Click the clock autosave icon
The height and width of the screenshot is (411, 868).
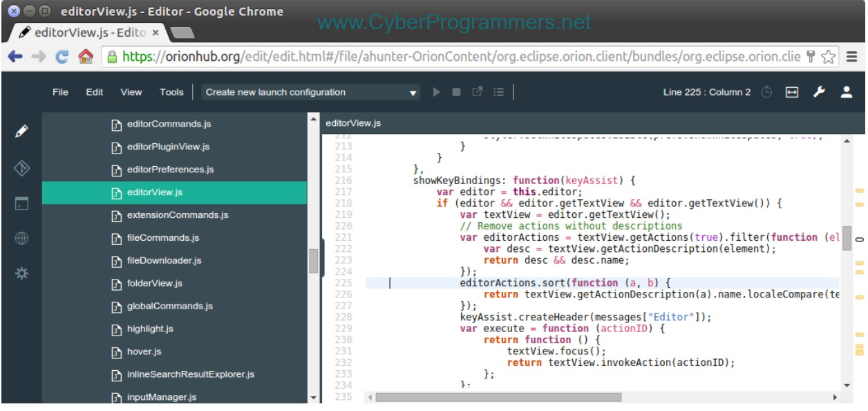tap(766, 92)
